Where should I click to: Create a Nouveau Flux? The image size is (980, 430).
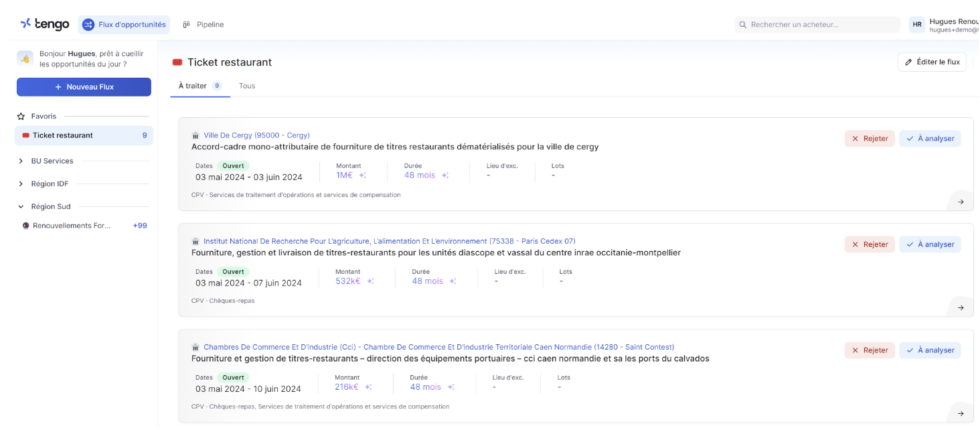pos(84,87)
